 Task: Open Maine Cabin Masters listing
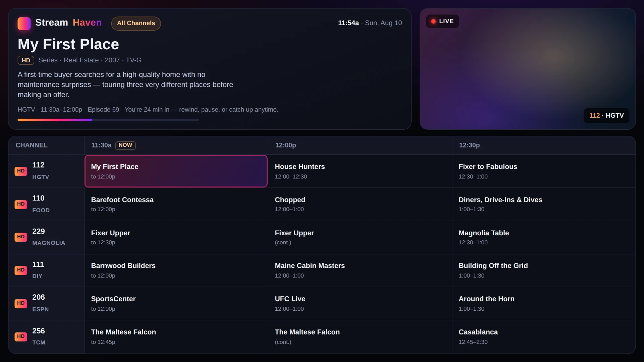click(360, 270)
